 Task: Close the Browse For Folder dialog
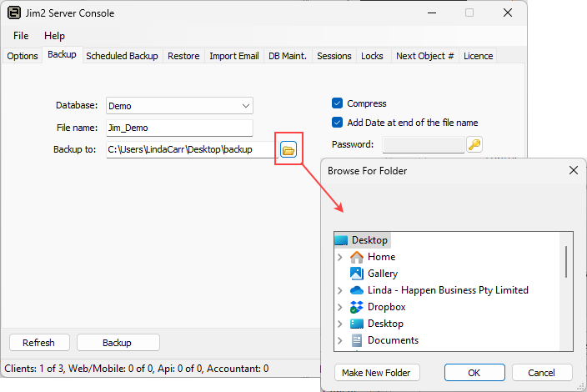click(573, 170)
